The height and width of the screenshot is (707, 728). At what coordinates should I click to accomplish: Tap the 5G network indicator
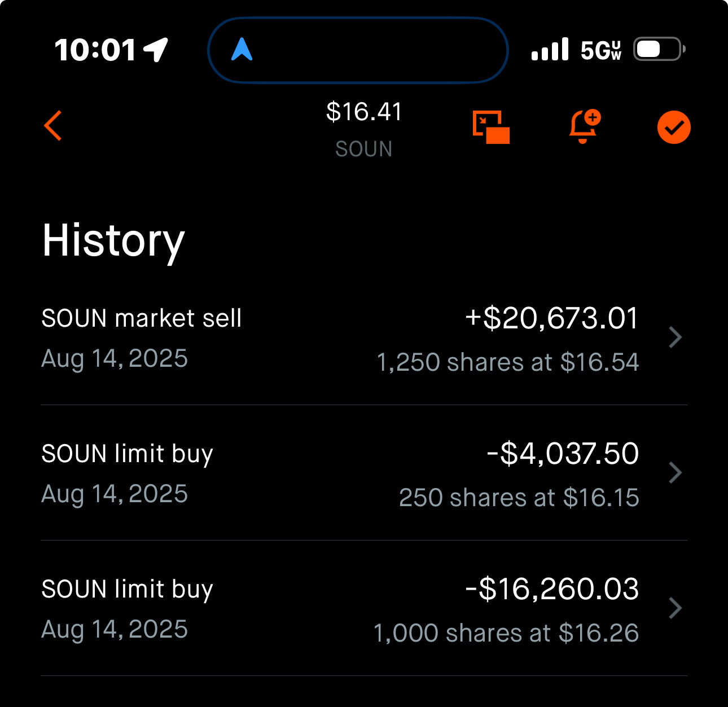(600, 50)
